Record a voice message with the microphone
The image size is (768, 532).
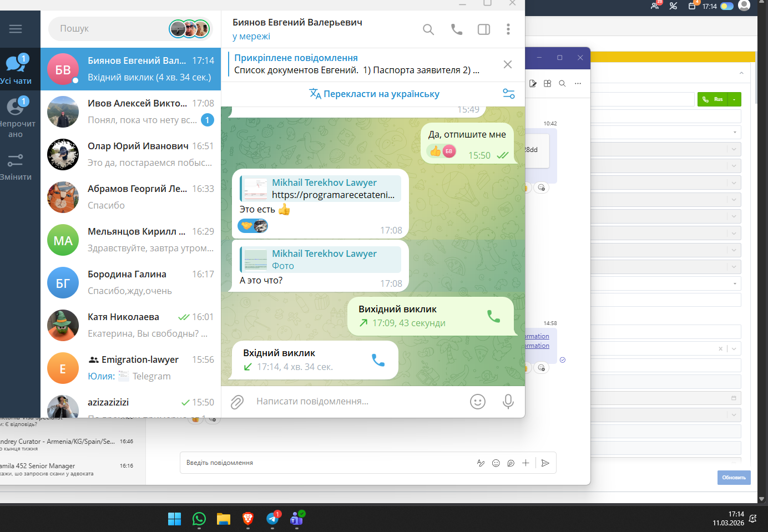[x=508, y=402]
